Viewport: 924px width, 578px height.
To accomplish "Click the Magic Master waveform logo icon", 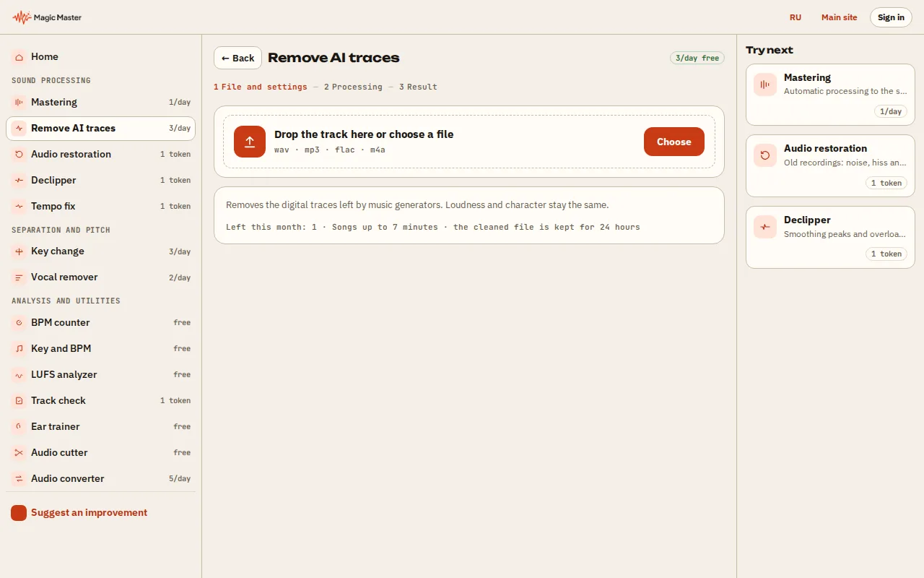I will point(22,17).
